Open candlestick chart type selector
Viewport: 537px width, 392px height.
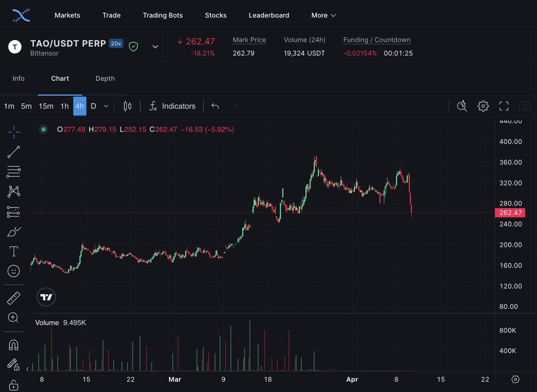click(x=128, y=106)
